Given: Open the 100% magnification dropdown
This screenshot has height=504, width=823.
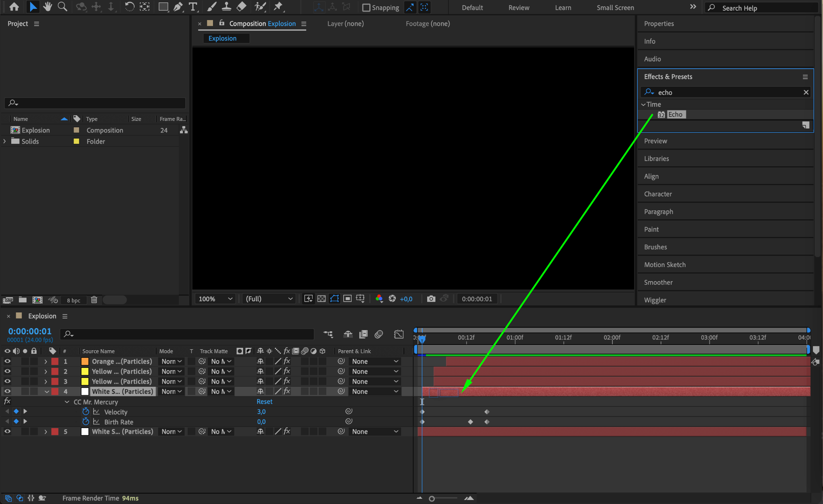Looking at the screenshot, I should [215, 299].
